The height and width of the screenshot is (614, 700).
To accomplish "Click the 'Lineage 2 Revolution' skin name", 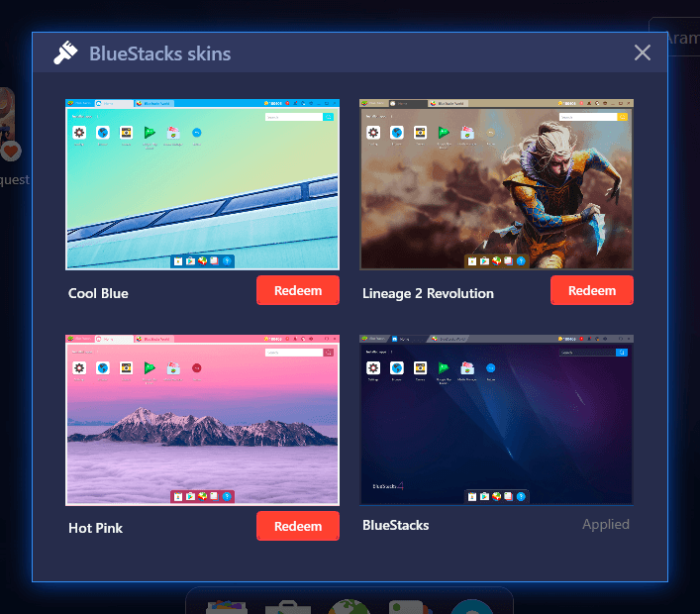I will coord(428,293).
